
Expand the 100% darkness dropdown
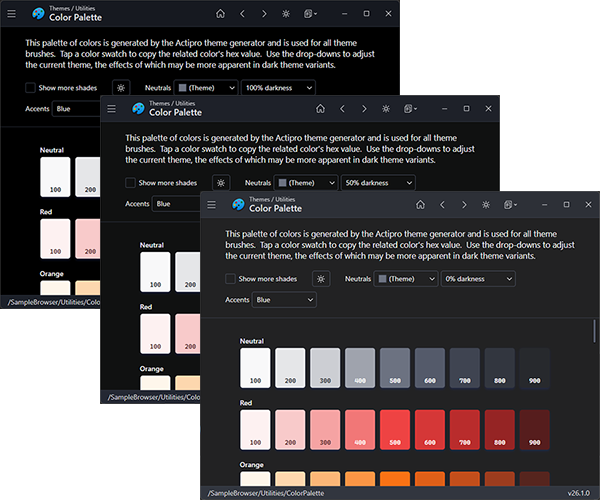pyautogui.click(x=278, y=88)
